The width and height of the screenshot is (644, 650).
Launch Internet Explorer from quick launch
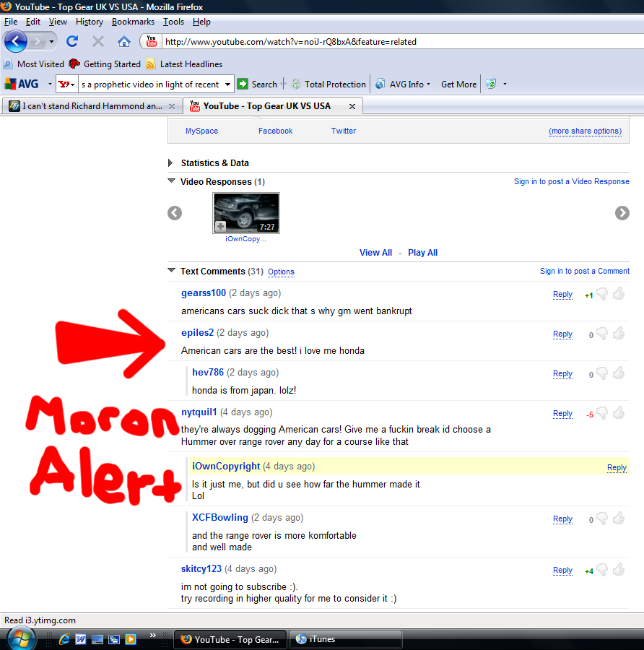coord(64,639)
